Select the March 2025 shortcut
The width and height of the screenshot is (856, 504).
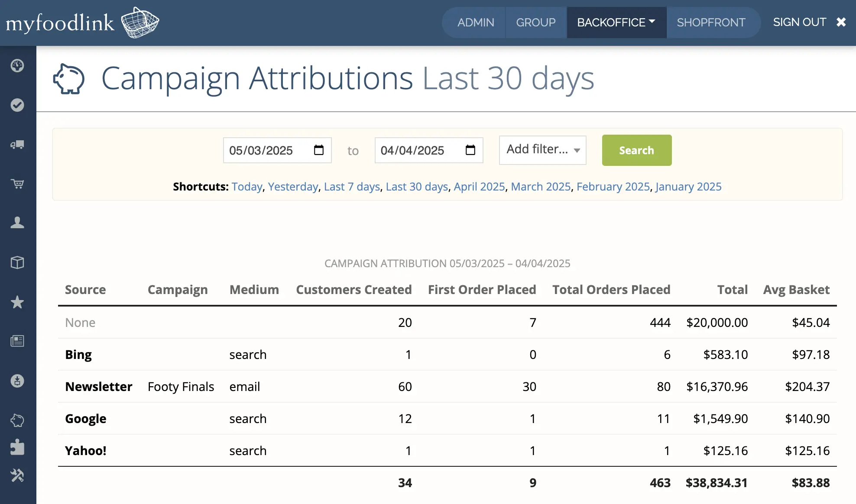pos(541,187)
